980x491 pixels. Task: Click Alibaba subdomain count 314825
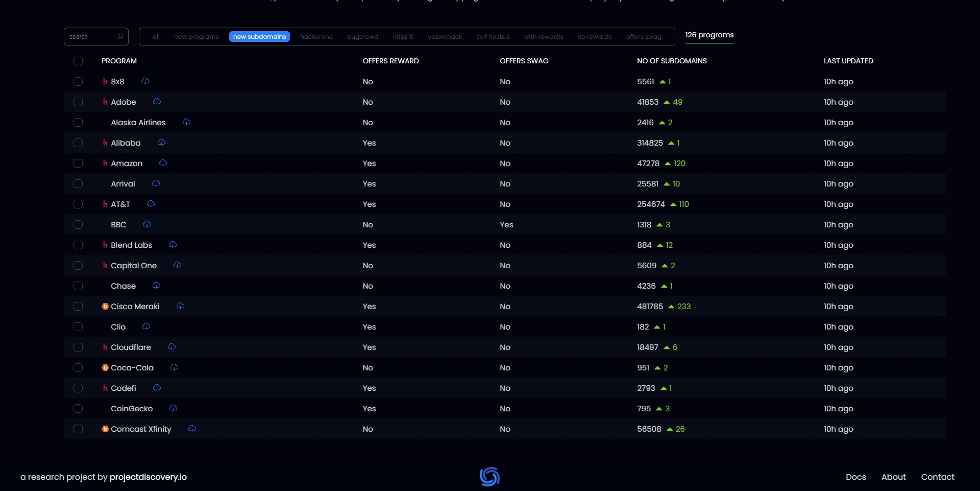point(650,143)
